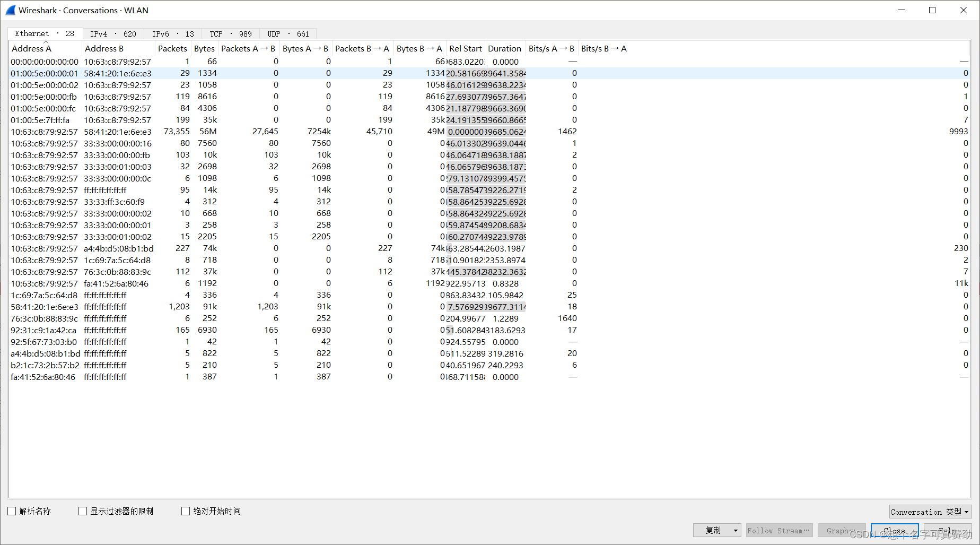Image resolution: width=980 pixels, height=545 pixels.
Task: Open the IPv4 · 620 tab
Action: [113, 34]
